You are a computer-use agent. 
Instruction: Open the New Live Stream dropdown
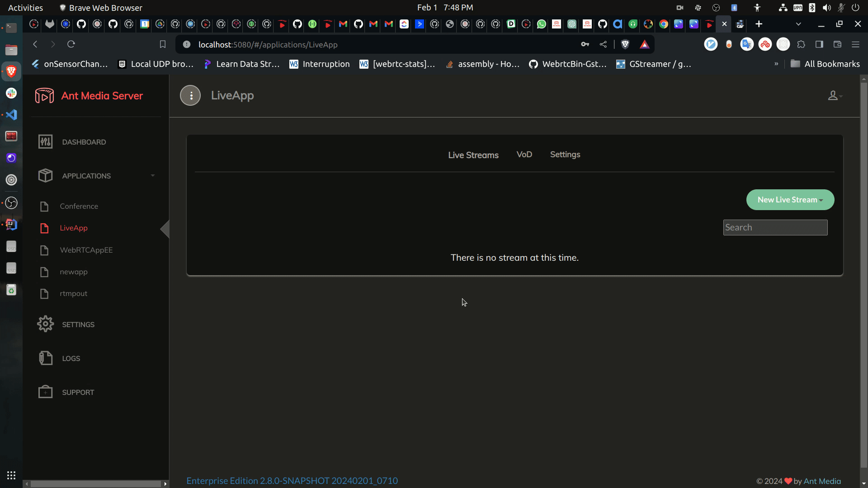(790, 200)
